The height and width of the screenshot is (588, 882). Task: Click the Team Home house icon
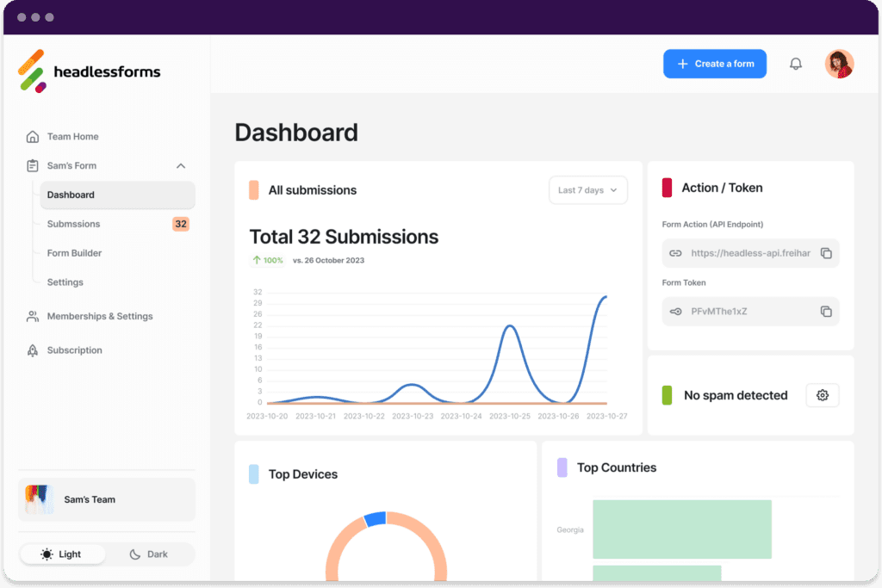click(33, 137)
